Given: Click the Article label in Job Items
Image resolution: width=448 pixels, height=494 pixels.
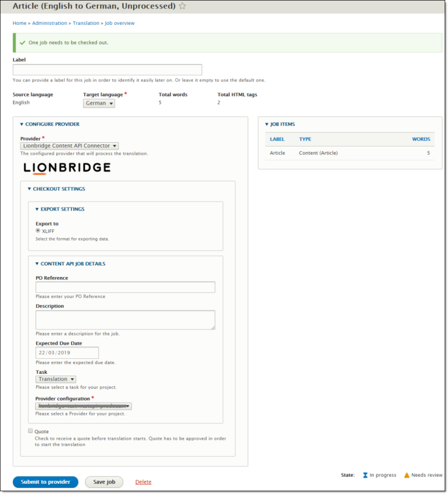Looking at the screenshot, I should click(278, 153).
